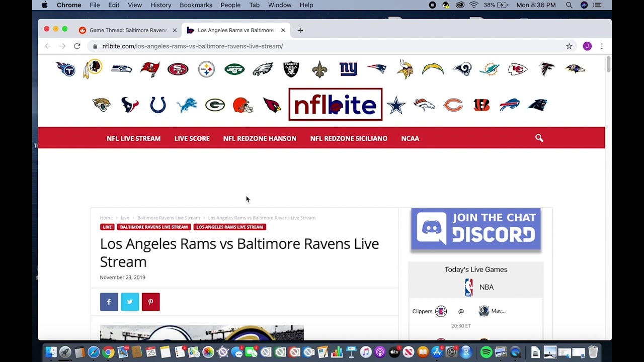Click Baltimore Ravens Live Stream breadcrumb
This screenshot has width=644, height=362.
(x=169, y=218)
